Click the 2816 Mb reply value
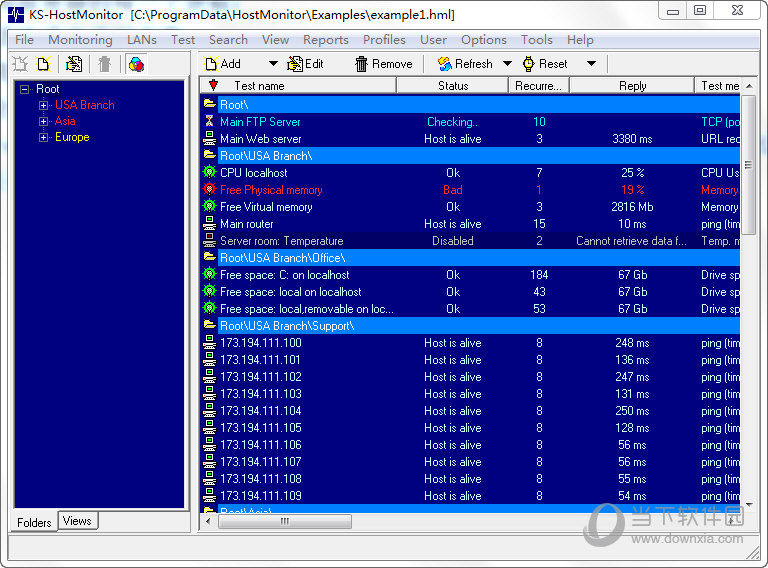Viewport: 768px width, 568px height. (632, 207)
